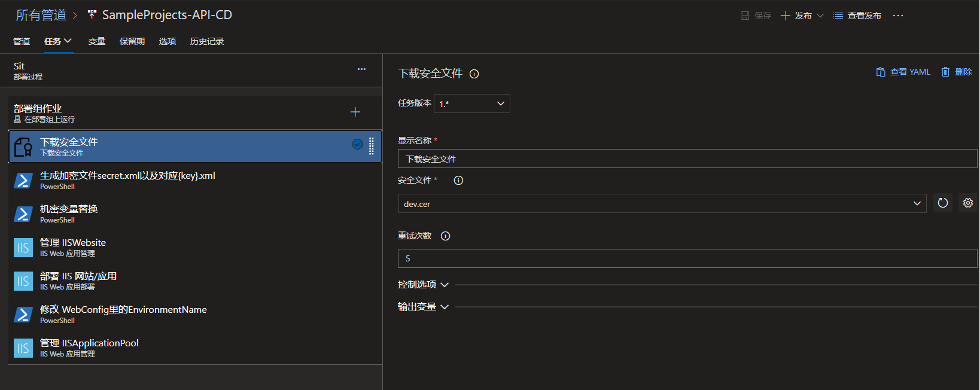This screenshot has width=980, height=390.
Task: Click the 删除 button
Action: click(x=957, y=72)
